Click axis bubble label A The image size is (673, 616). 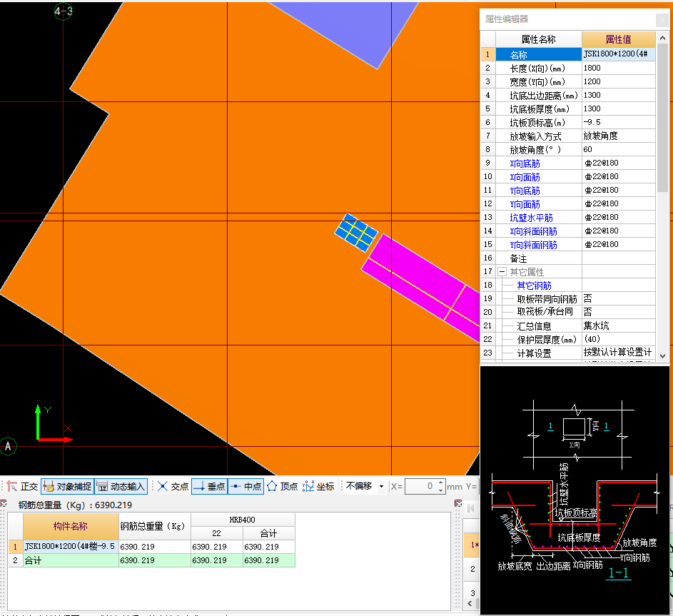[8, 446]
